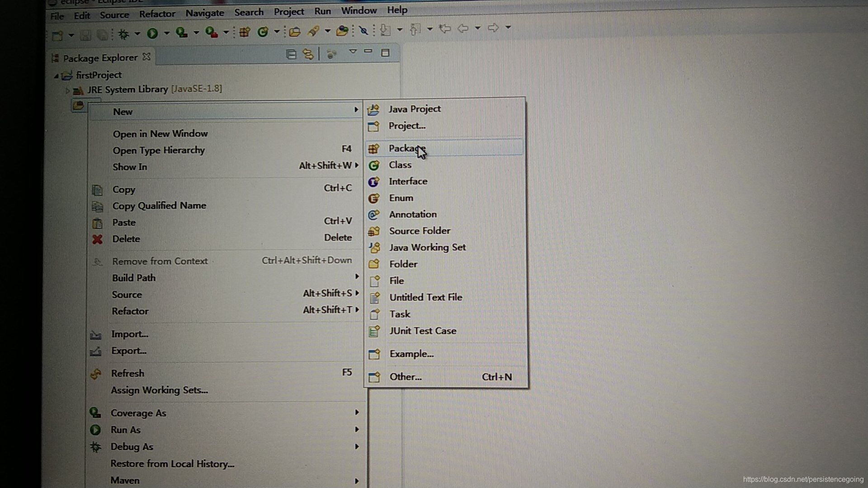Screen dimensions: 868x488
Task: Maximize the Package Explorer view
Action: [x=385, y=52]
